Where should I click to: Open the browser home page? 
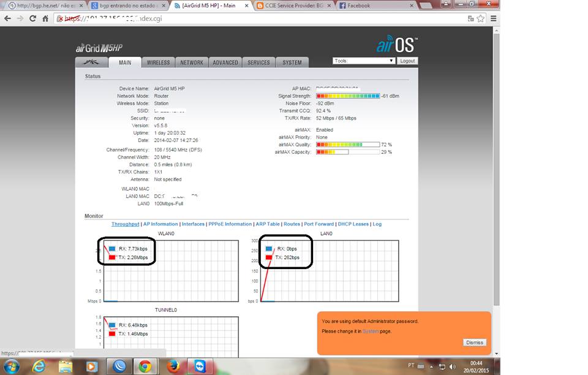(x=45, y=18)
